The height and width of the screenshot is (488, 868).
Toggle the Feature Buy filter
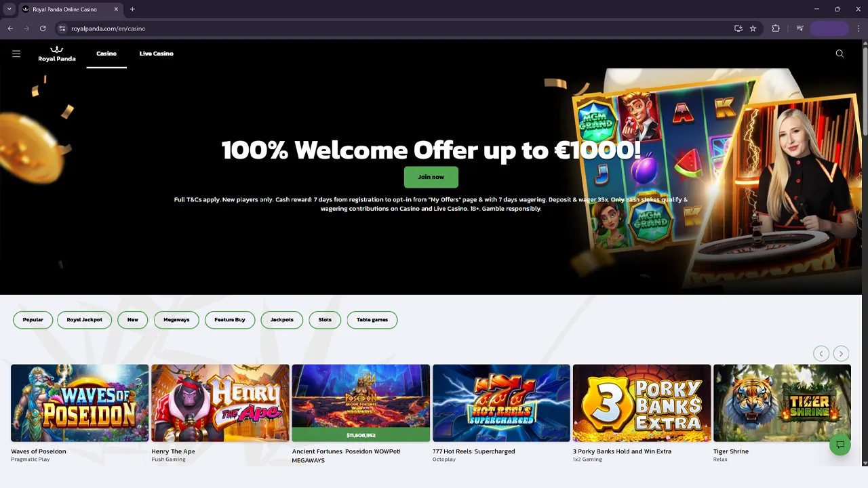[230, 320]
